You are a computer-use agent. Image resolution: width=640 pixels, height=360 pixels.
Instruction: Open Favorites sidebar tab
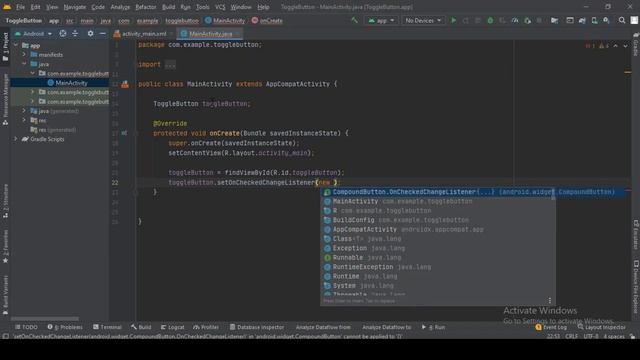click(x=5, y=246)
